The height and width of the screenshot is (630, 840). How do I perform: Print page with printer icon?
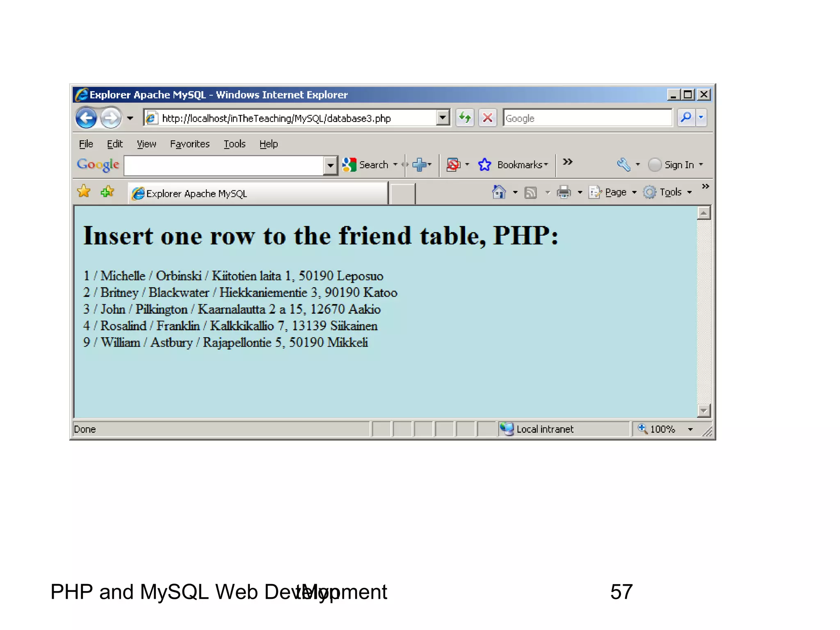click(564, 192)
